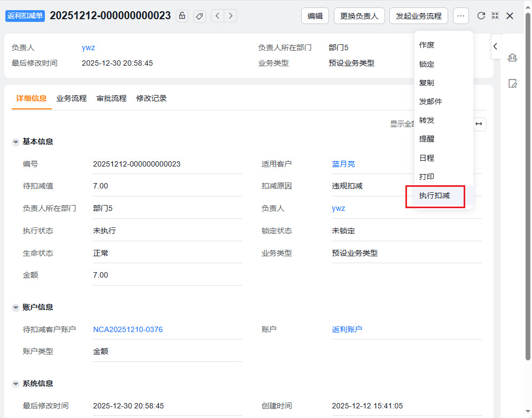Open the ywz owner link in header
This screenshot has height=418, width=532.
(88, 48)
